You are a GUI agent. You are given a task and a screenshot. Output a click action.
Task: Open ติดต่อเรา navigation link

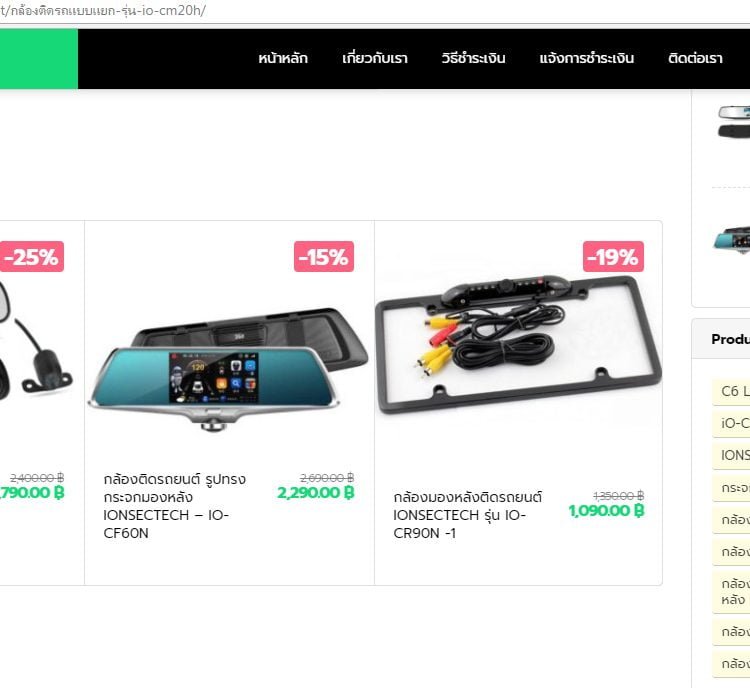(x=695, y=58)
